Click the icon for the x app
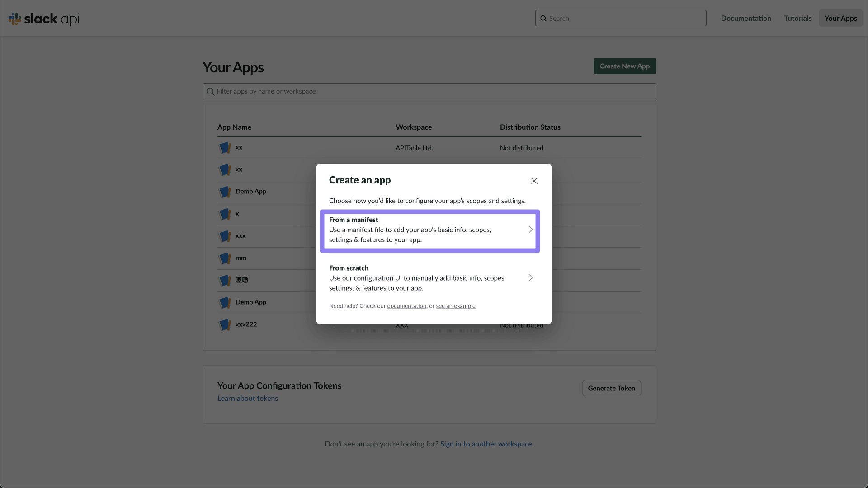Screen dimensions: 868x488 pyautogui.click(x=225, y=214)
